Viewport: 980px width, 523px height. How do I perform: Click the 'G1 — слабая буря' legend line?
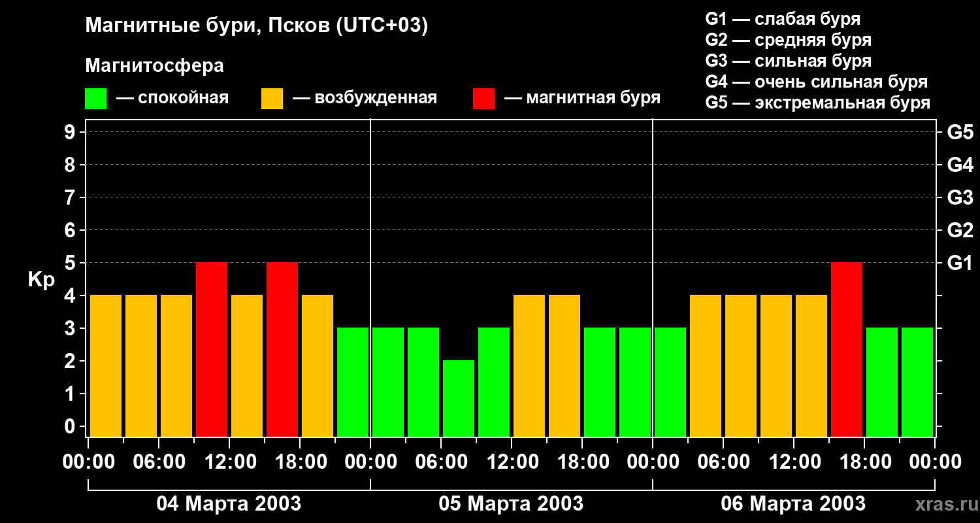click(x=783, y=19)
